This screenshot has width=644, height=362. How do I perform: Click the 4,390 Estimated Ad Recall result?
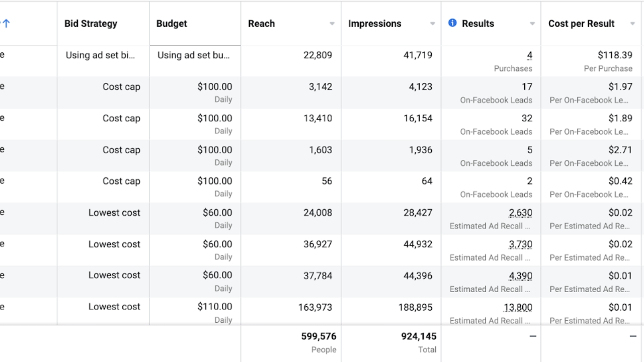(520, 276)
